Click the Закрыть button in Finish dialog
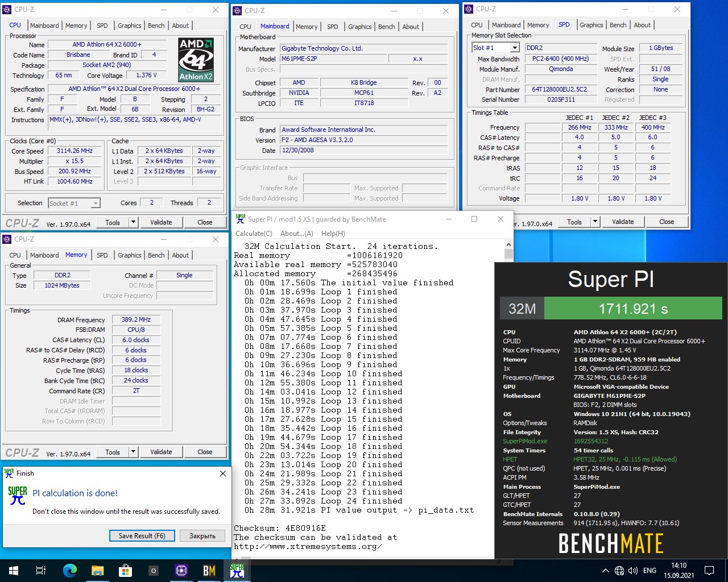The height and width of the screenshot is (582, 728). click(x=202, y=536)
